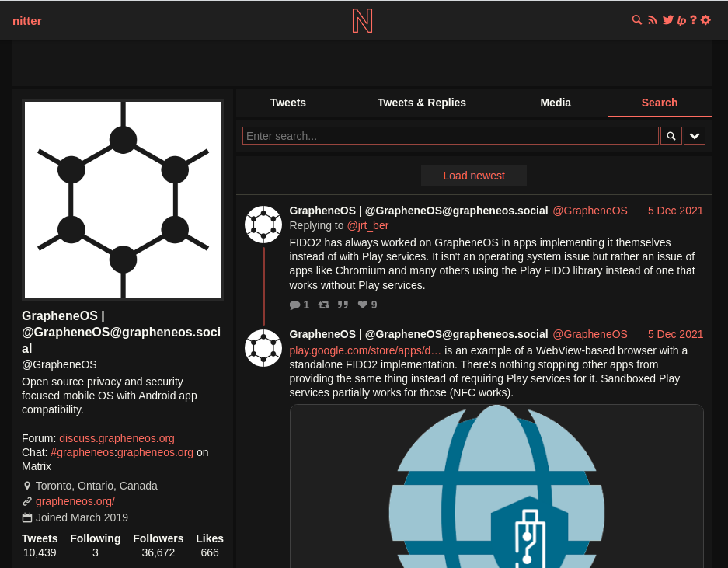Screen dimensions: 728x568
Task: Follow the discuss.grapheneos.org forum link
Action: click(x=117, y=438)
